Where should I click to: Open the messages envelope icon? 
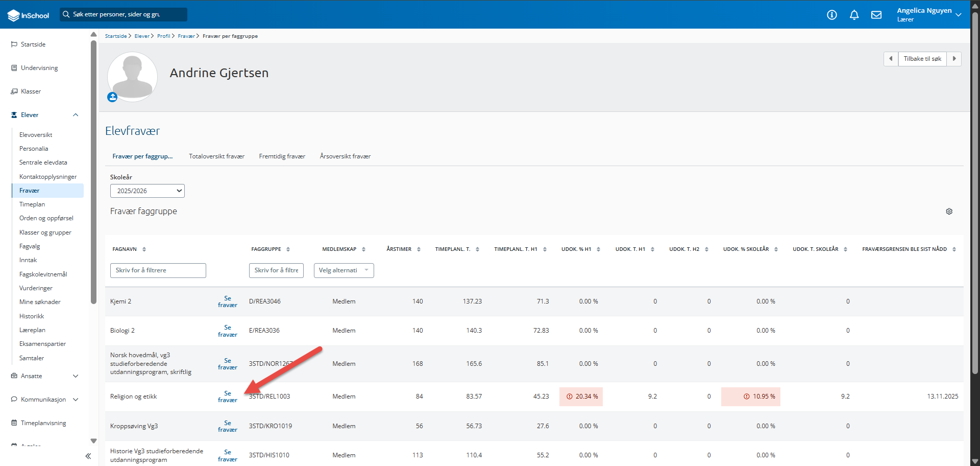click(x=876, y=15)
